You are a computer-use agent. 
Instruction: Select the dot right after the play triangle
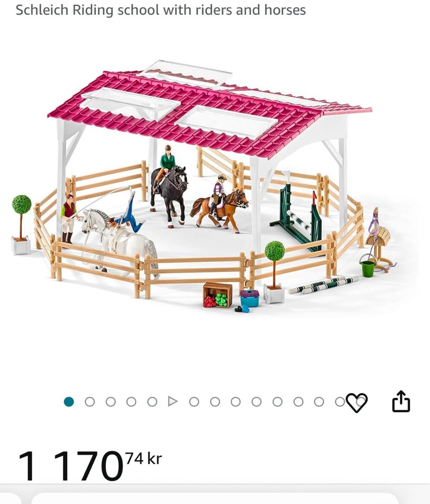pos(194,402)
